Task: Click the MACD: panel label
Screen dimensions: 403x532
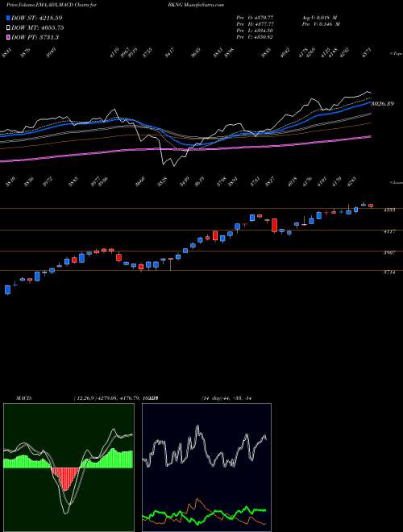Action: click(x=24, y=397)
